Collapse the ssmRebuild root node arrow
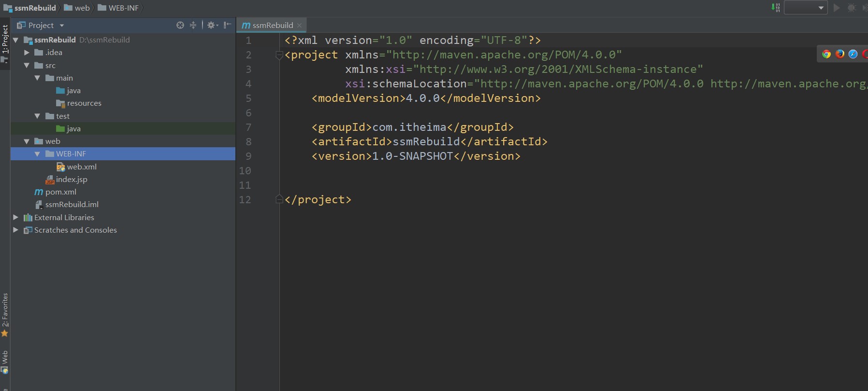The width and height of the screenshot is (868, 391). (15, 40)
